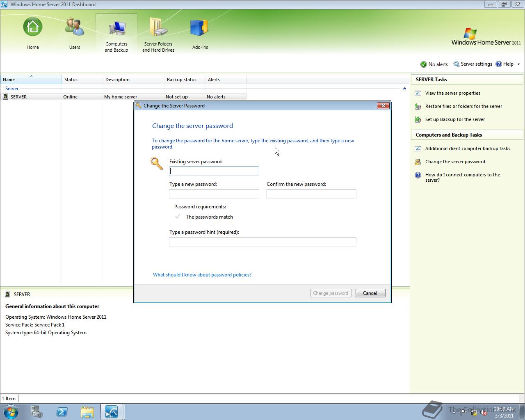Open Additional client computer backup tasks

[468, 148]
